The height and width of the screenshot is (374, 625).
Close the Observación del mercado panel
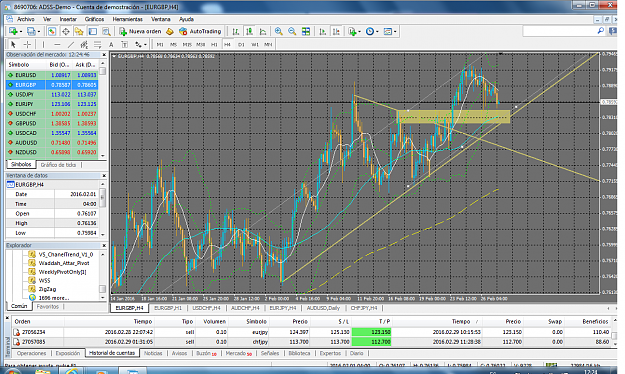click(104, 55)
